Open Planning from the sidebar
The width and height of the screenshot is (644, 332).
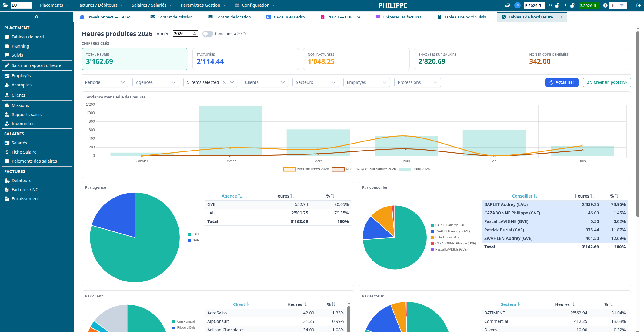click(20, 46)
